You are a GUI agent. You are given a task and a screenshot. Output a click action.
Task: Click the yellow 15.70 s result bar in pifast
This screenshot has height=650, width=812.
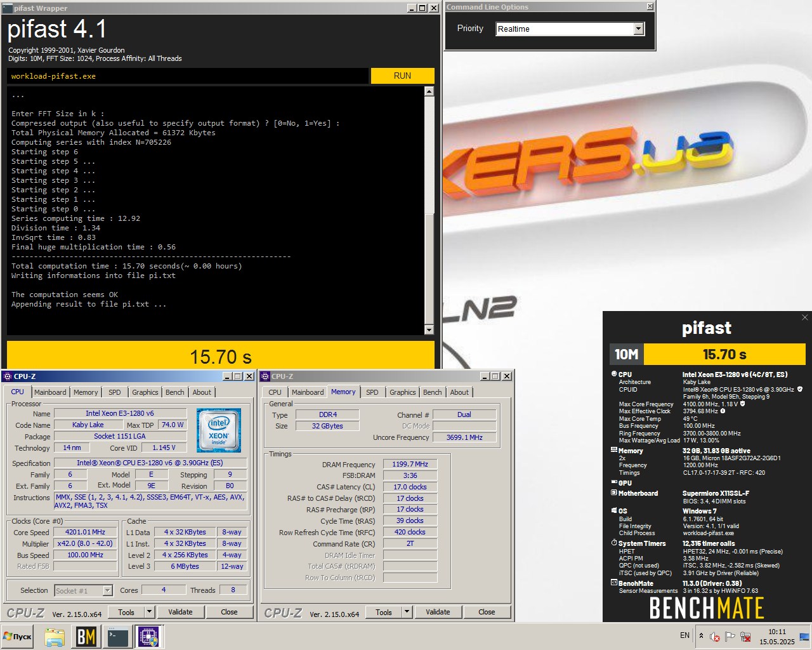pos(221,355)
